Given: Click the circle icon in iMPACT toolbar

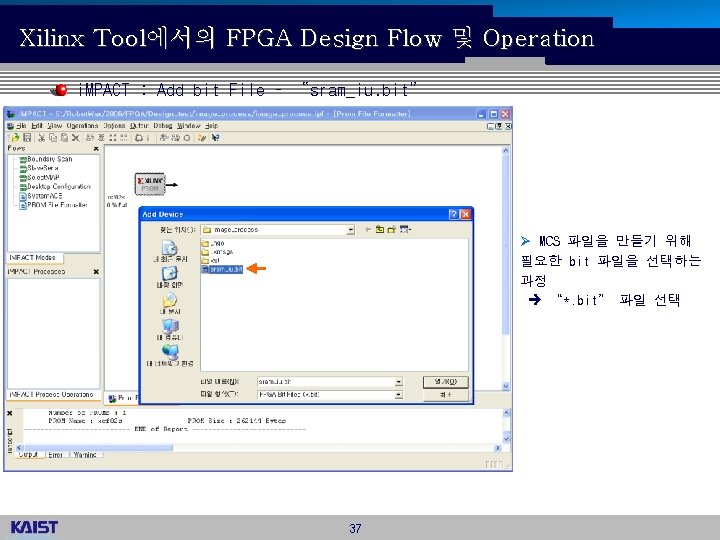Looking at the screenshot, I should pos(187,137).
